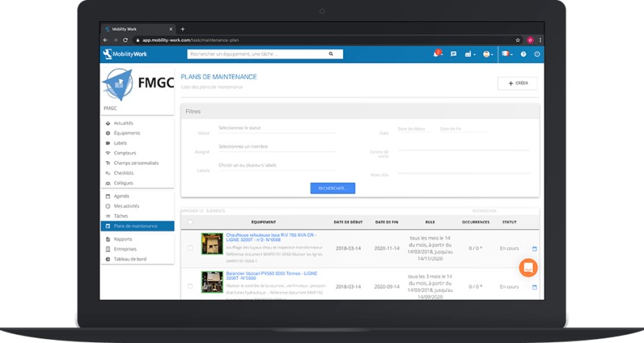Tick the checkbox for the Chauffeuse refouleuse row
The width and height of the screenshot is (644, 343).
pyautogui.click(x=190, y=248)
